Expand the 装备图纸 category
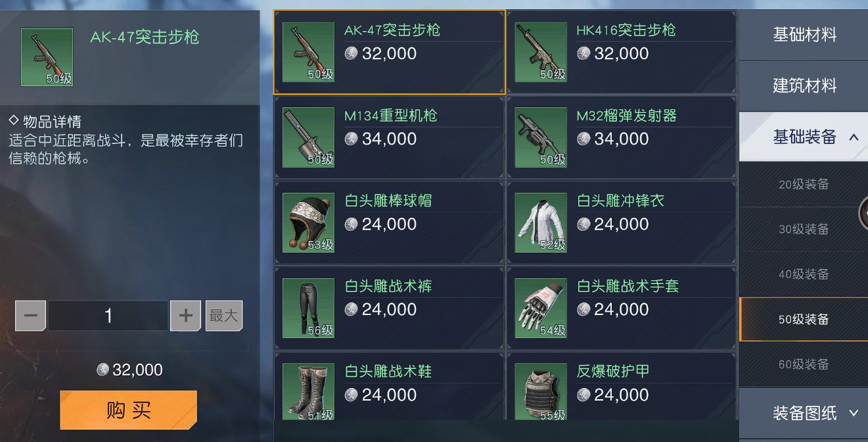 [804, 413]
